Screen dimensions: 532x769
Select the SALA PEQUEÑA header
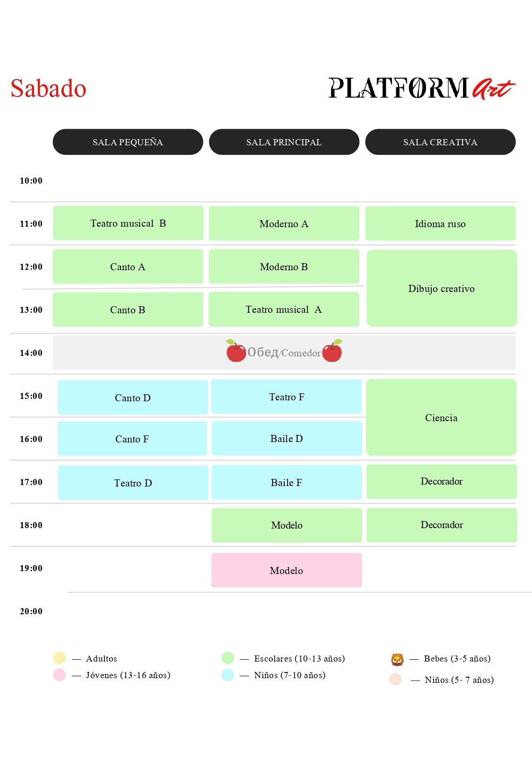click(128, 142)
